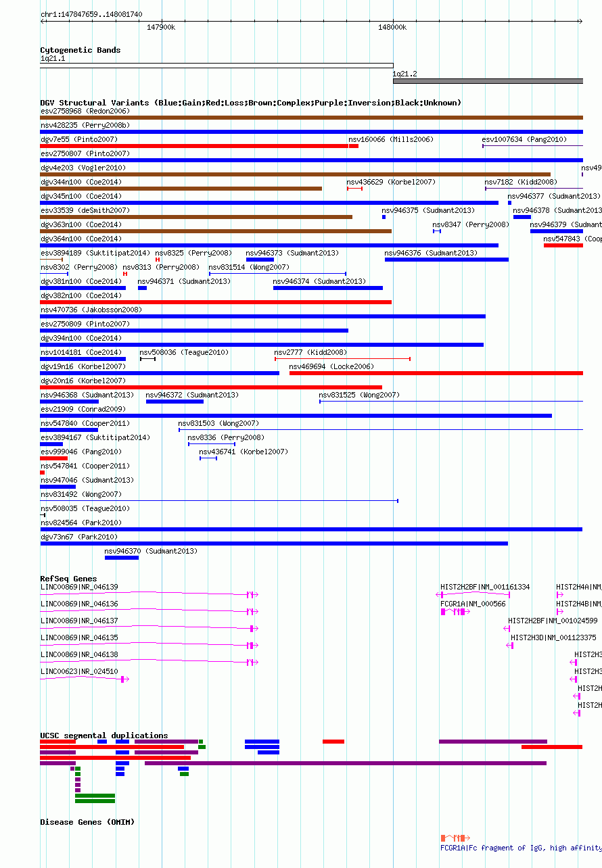
Task: Click the nsv436741 (Korbel2007) variant label
Action: [244, 452]
